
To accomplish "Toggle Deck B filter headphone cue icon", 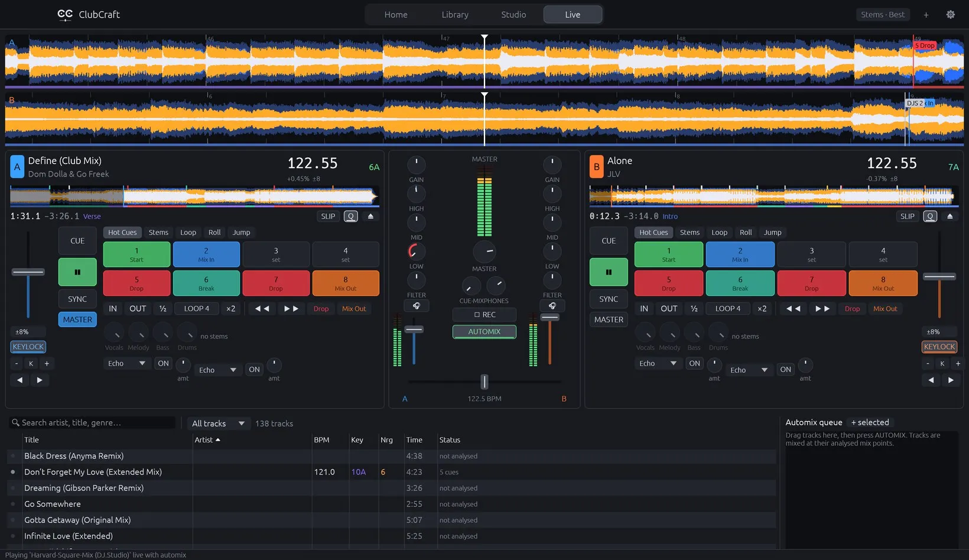I will [x=552, y=306].
